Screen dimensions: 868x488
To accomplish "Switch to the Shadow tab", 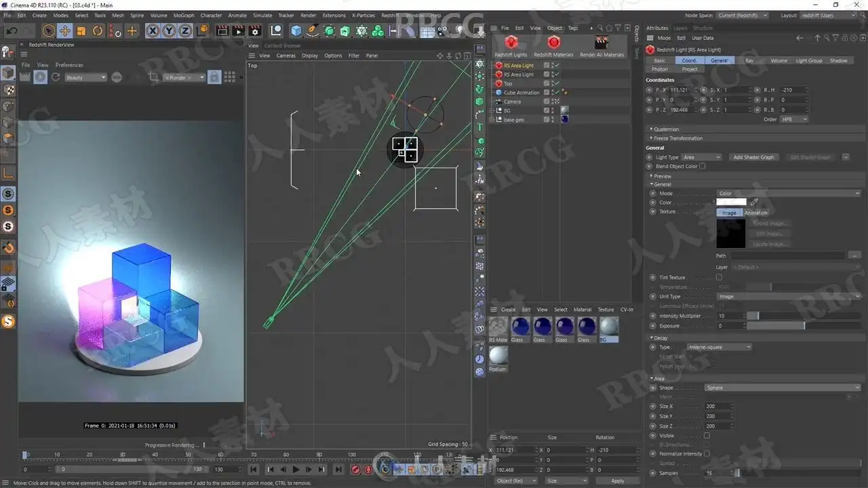I will 839,60.
